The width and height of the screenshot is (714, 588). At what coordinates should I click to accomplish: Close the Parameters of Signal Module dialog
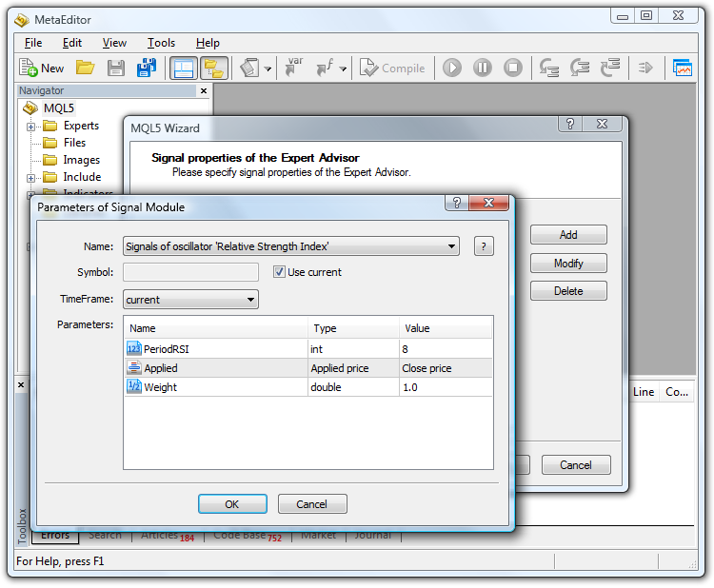[488, 203]
